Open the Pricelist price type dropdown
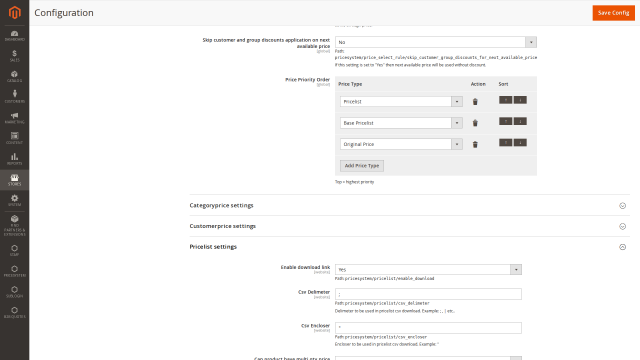640x360 pixels. [401, 102]
